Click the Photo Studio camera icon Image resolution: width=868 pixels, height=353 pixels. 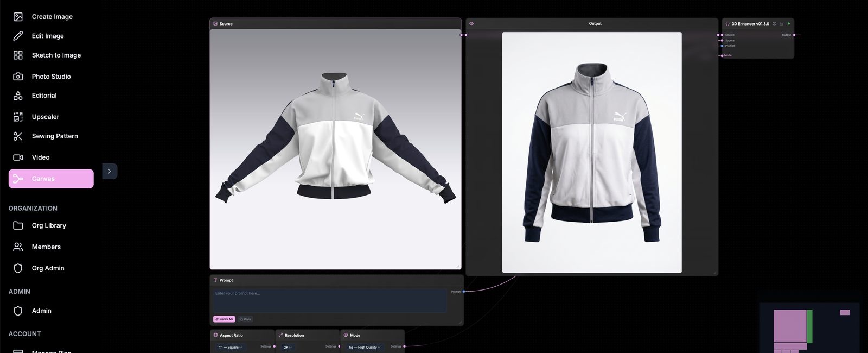coord(18,77)
